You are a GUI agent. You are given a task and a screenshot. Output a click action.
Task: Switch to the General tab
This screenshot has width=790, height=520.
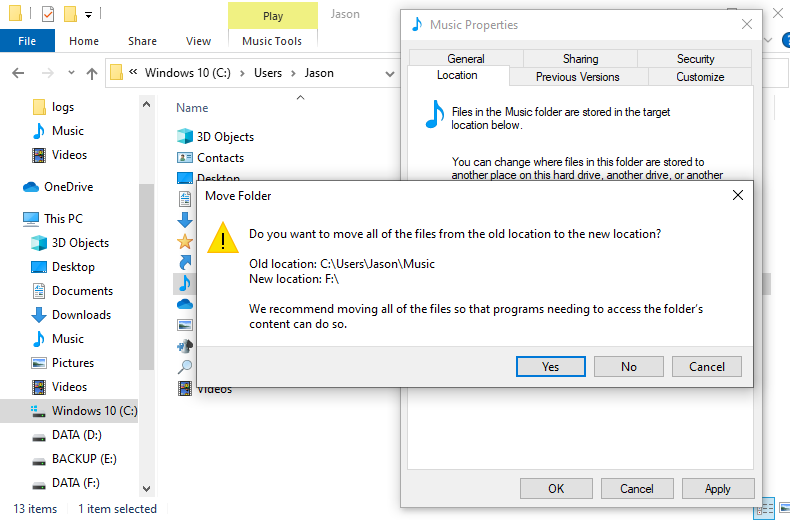click(x=466, y=58)
